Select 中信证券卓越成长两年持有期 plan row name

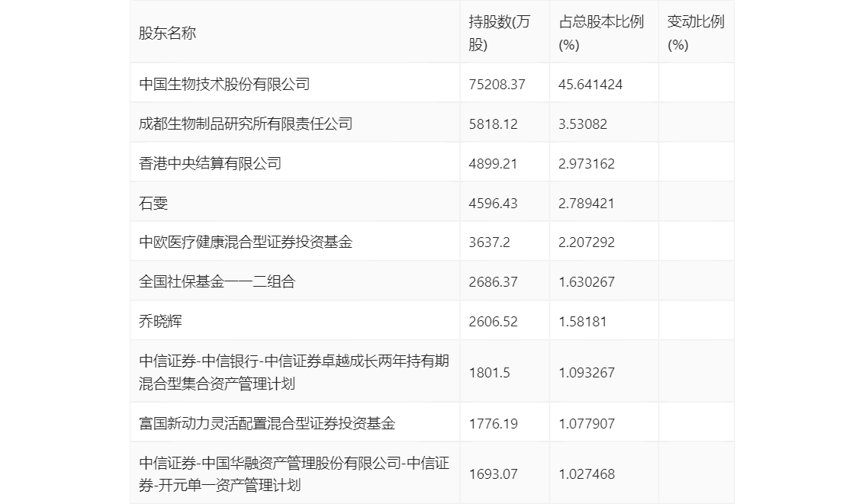click(294, 372)
